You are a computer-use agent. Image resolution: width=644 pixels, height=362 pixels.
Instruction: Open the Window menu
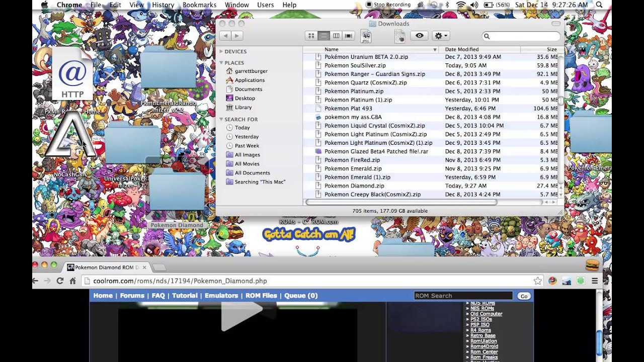pyautogui.click(x=236, y=5)
